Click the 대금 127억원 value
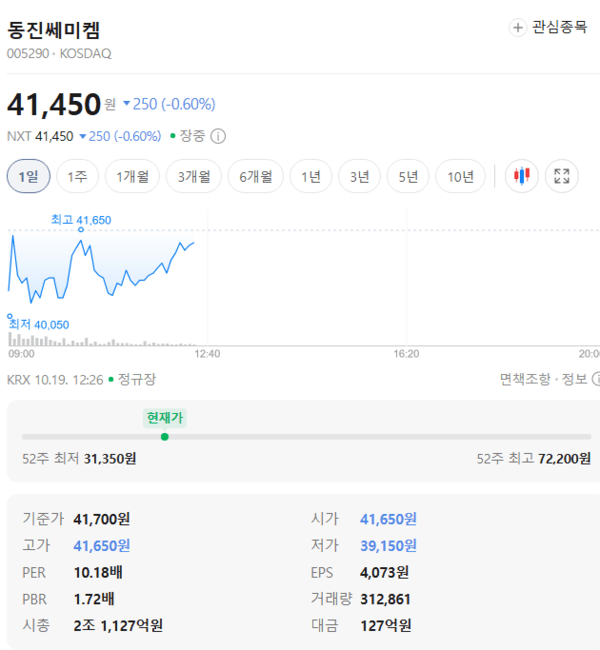This screenshot has width=600, height=650. click(386, 626)
